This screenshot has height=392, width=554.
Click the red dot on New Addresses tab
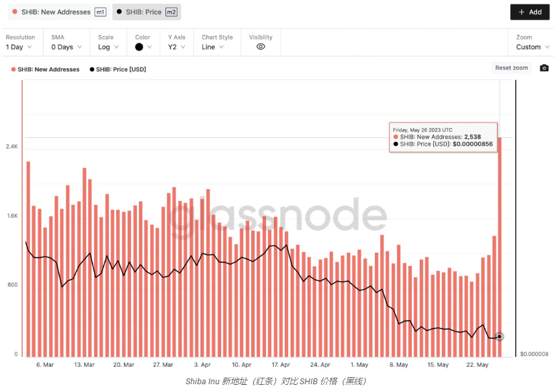click(15, 12)
